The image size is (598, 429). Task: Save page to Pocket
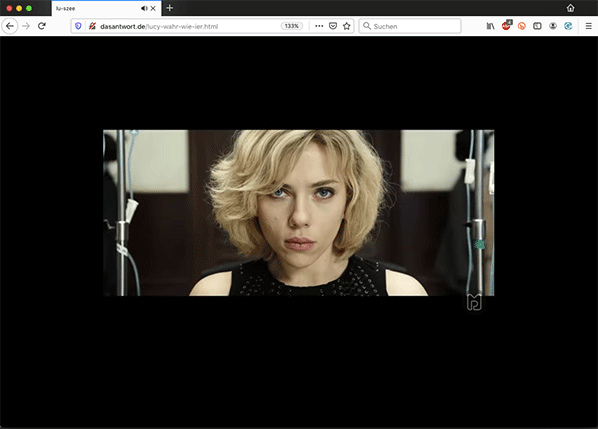[333, 26]
